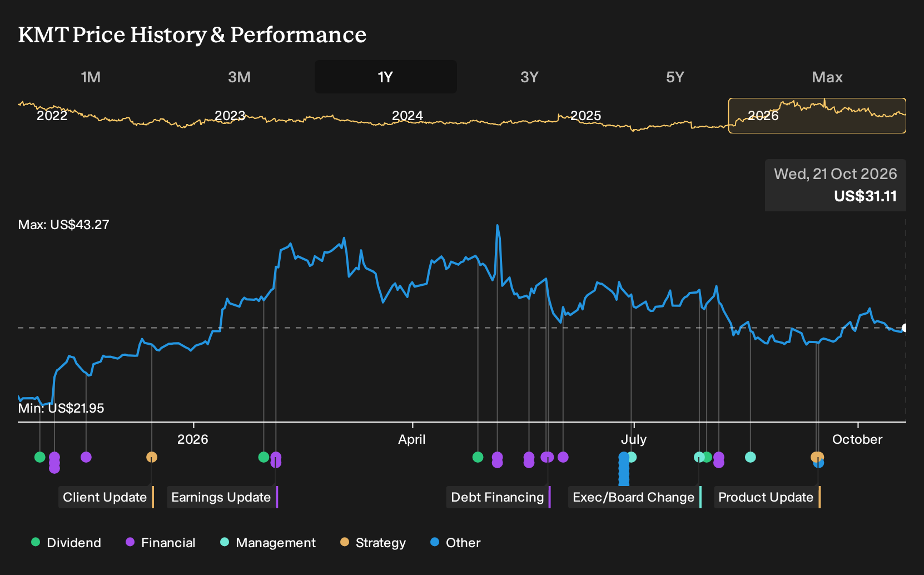Click the "US$31.11" tooltip price
Screen dimensions: 924x575
(x=866, y=196)
